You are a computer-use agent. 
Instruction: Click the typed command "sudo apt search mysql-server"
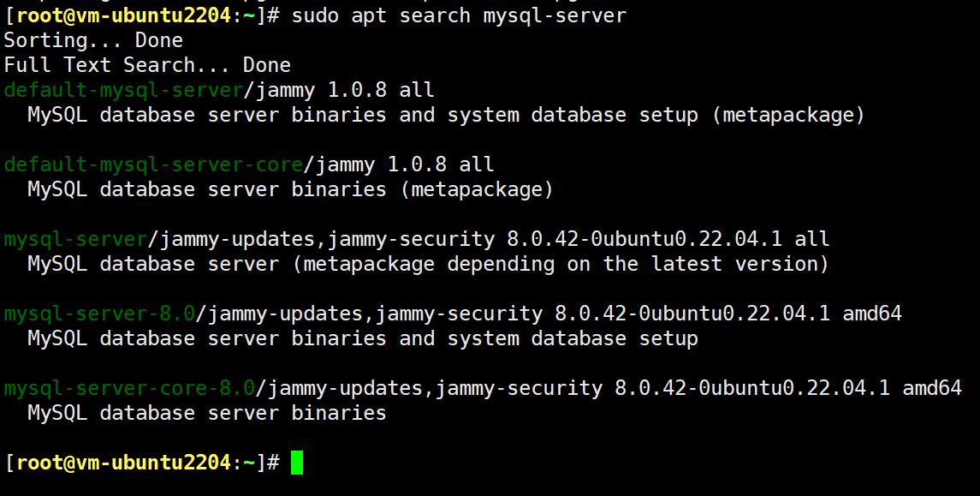[459, 15]
